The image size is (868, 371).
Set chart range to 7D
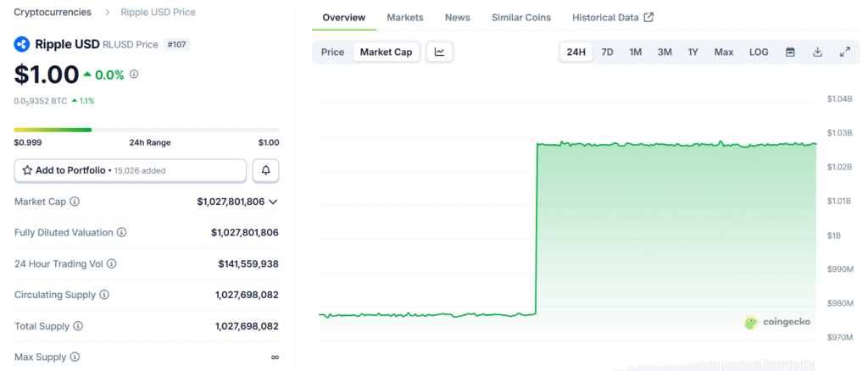click(607, 52)
